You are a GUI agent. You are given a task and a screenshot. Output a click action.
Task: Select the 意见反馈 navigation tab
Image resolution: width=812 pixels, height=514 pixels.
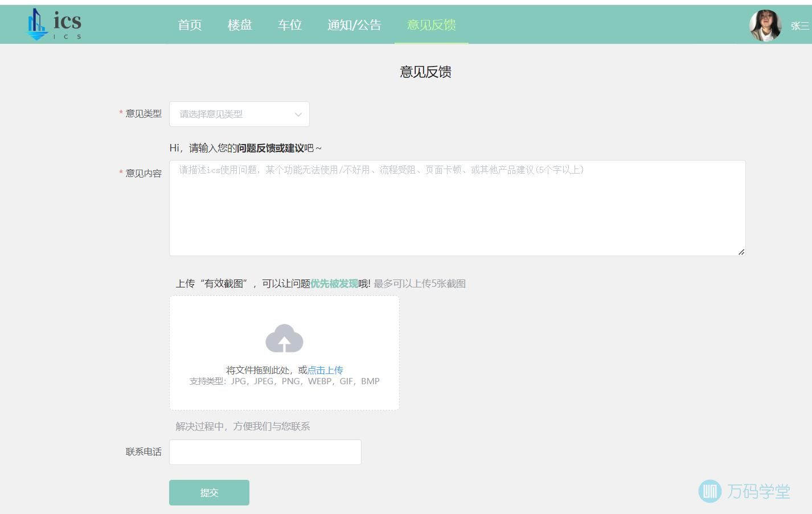(x=431, y=25)
